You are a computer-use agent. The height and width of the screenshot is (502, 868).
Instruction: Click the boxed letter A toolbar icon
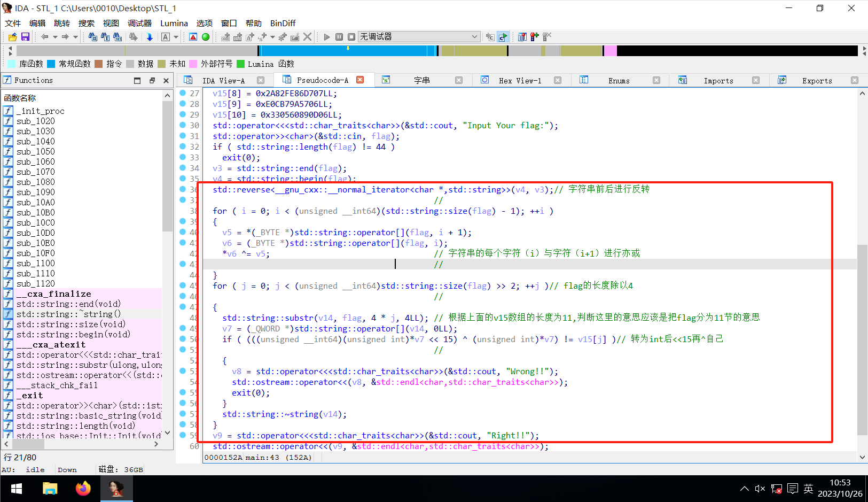tap(166, 37)
